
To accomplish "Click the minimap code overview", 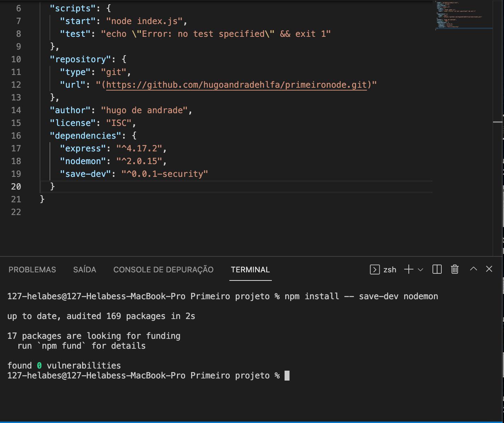I will click(464, 16).
